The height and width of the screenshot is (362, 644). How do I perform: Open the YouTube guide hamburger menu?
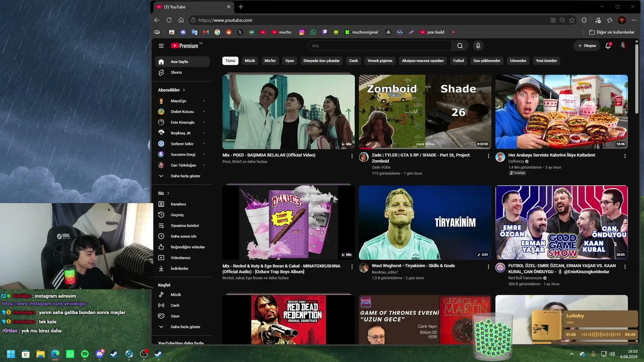[x=161, y=46]
